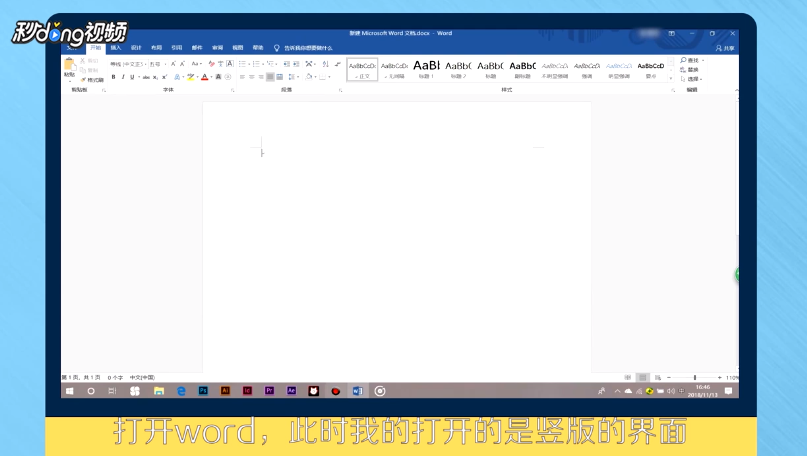Viewport: 807px width, 456px height.
Task: Open the Insert ribbon tab
Action: (116, 48)
